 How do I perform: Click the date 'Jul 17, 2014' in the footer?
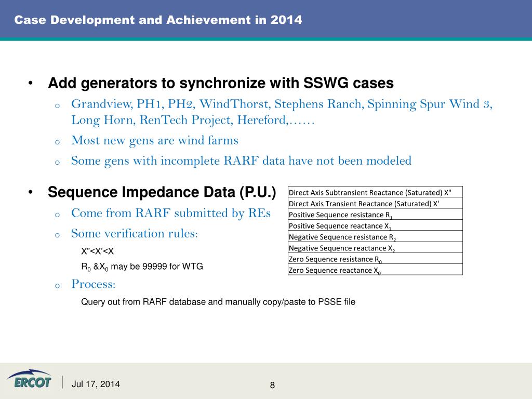click(x=96, y=384)
